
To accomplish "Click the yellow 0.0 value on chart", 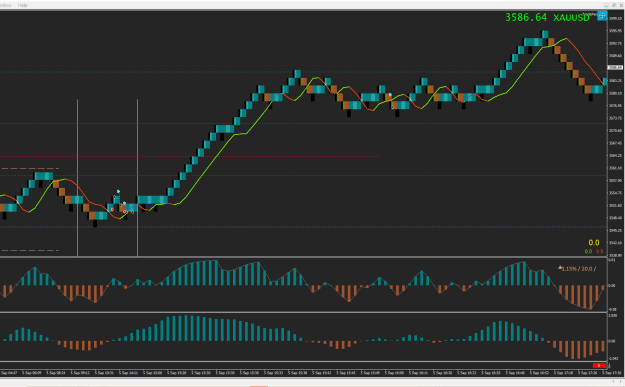I will pyautogui.click(x=594, y=242).
